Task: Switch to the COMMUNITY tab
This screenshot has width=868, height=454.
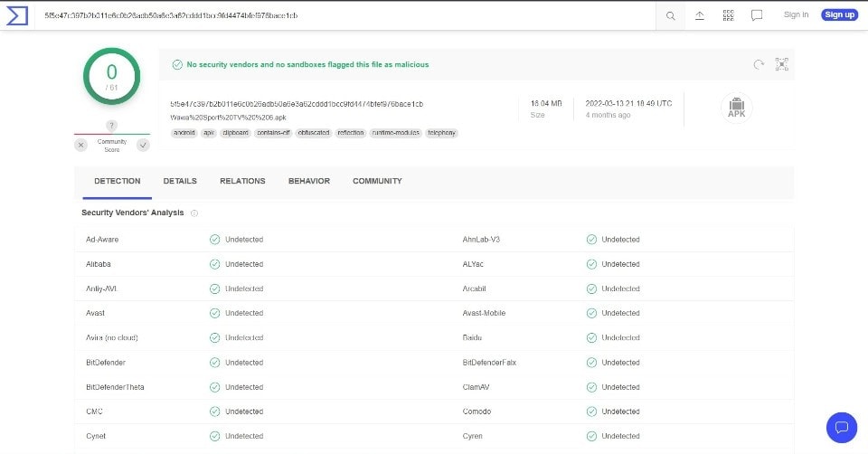Action: point(378,181)
